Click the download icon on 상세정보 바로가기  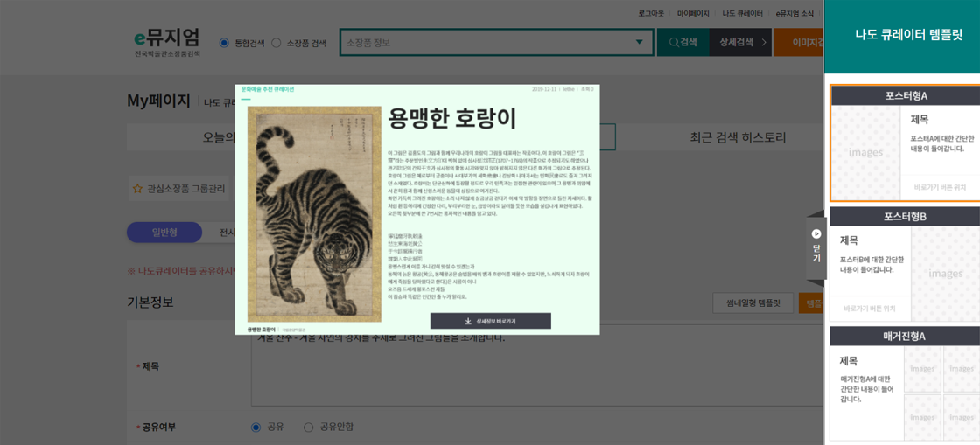coord(468,321)
